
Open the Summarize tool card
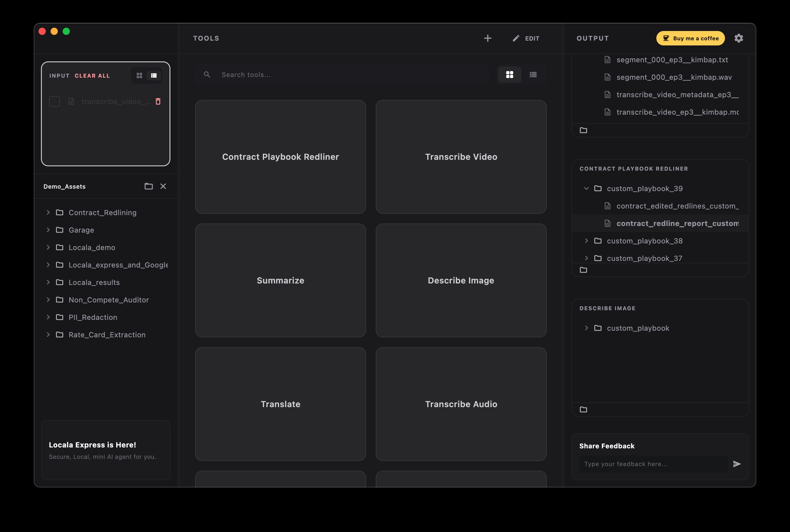280,280
